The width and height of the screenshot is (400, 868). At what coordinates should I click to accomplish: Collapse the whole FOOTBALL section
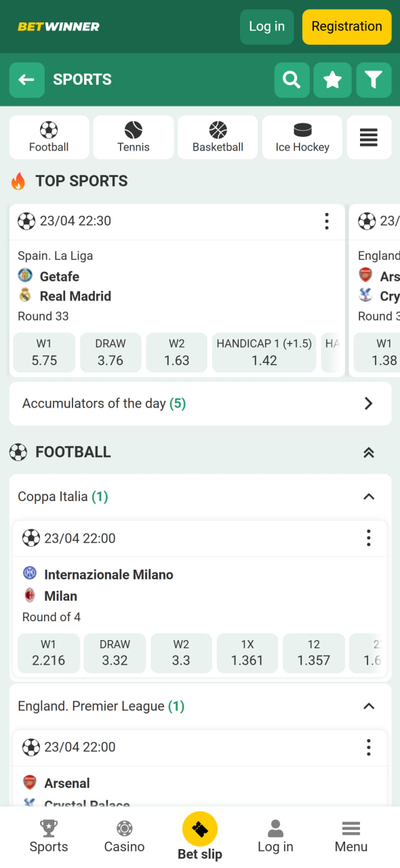point(369,452)
